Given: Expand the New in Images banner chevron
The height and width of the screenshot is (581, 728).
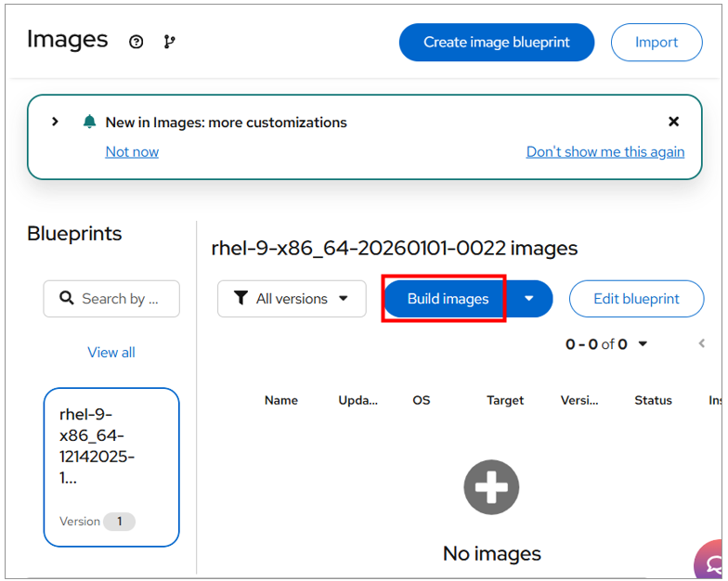Looking at the screenshot, I should [55, 122].
